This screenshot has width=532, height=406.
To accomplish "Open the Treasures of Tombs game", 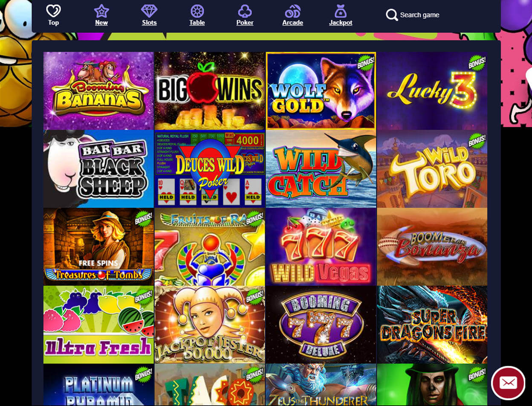I will (x=98, y=246).
